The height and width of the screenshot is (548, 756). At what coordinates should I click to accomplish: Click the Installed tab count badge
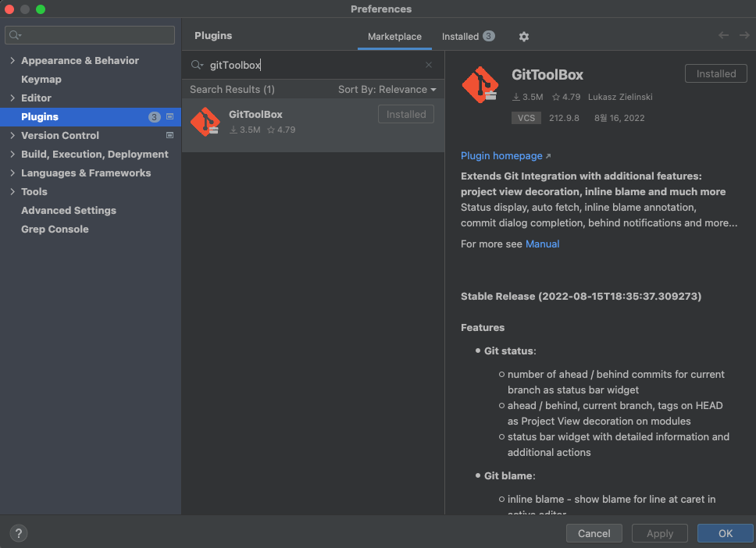click(488, 36)
